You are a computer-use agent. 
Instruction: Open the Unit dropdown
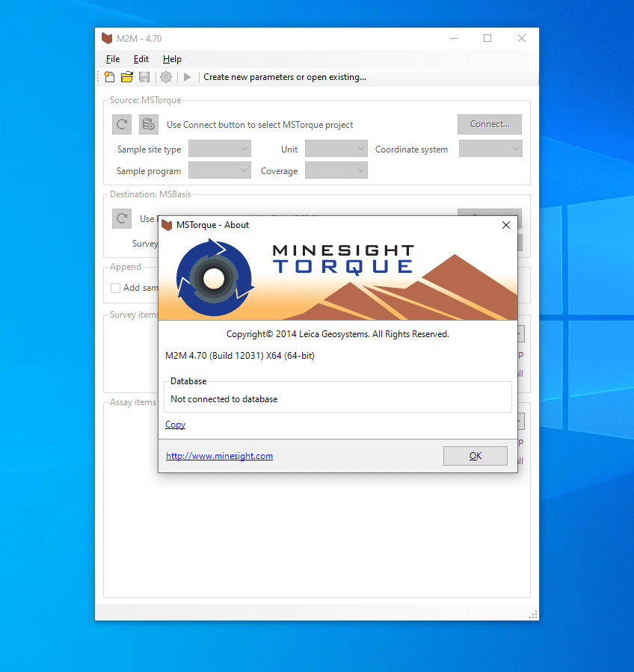[336, 149]
